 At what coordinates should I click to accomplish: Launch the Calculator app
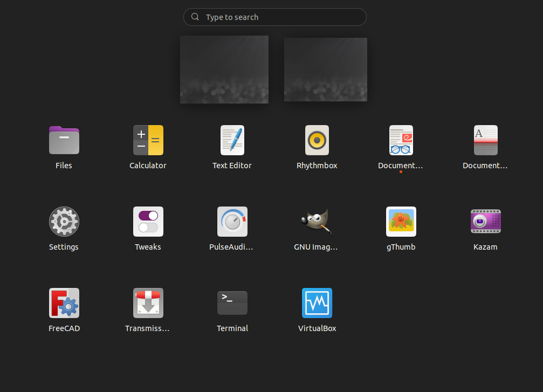(x=148, y=140)
